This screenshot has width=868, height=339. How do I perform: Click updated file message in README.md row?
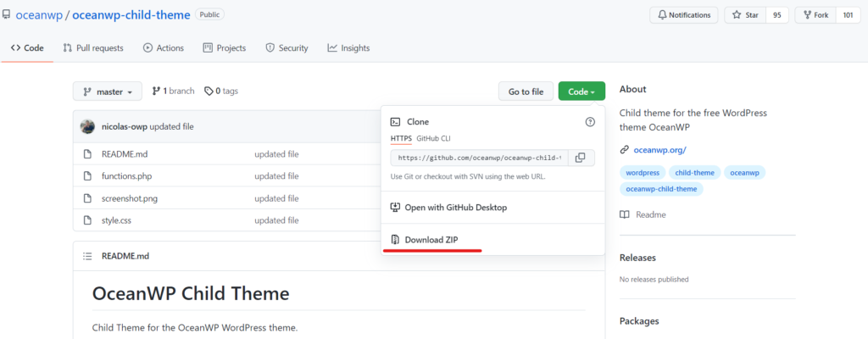pos(277,154)
